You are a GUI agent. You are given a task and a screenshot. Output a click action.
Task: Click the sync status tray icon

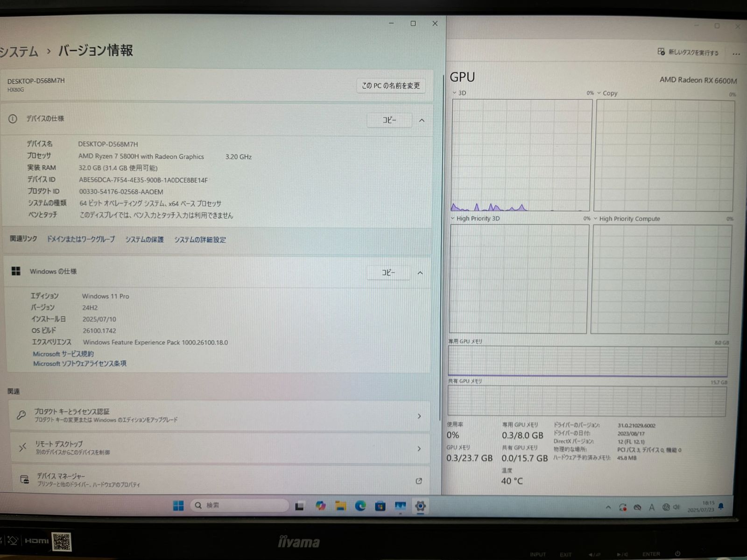(623, 507)
